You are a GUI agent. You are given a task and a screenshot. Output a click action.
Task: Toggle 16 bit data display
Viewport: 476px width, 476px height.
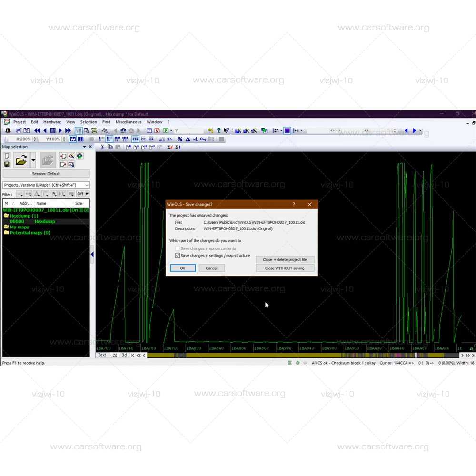pos(109,139)
